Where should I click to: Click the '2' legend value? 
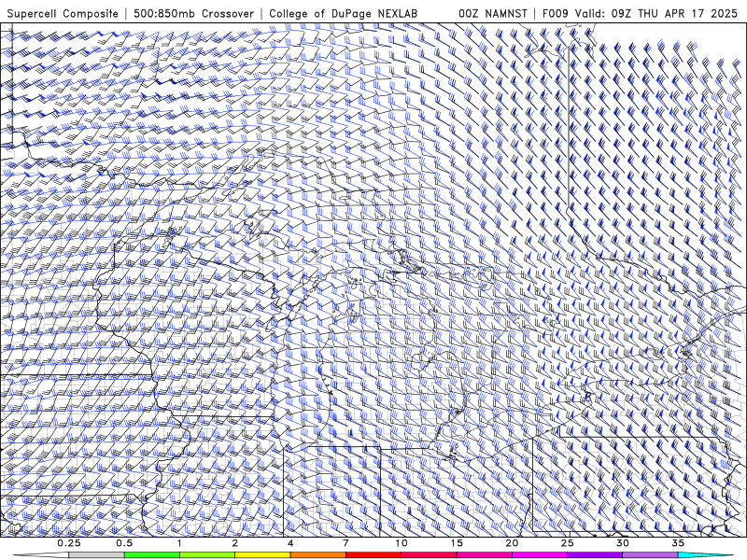[235, 543]
